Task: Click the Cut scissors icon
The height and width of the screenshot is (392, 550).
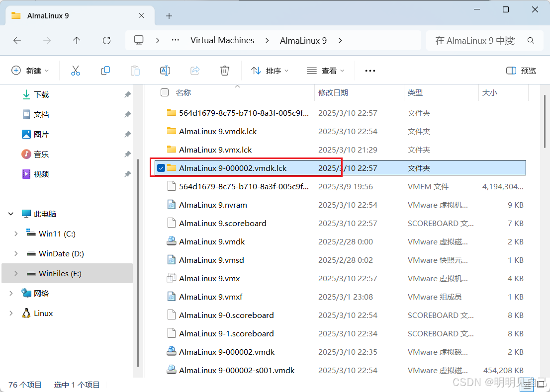Action: pyautogui.click(x=76, y=71)
